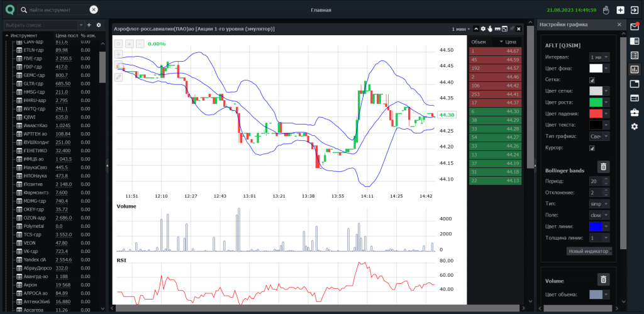The image size is (644, 314).
Task: Toggle the hand icon in the top bar
Action: tap(606, 10)
